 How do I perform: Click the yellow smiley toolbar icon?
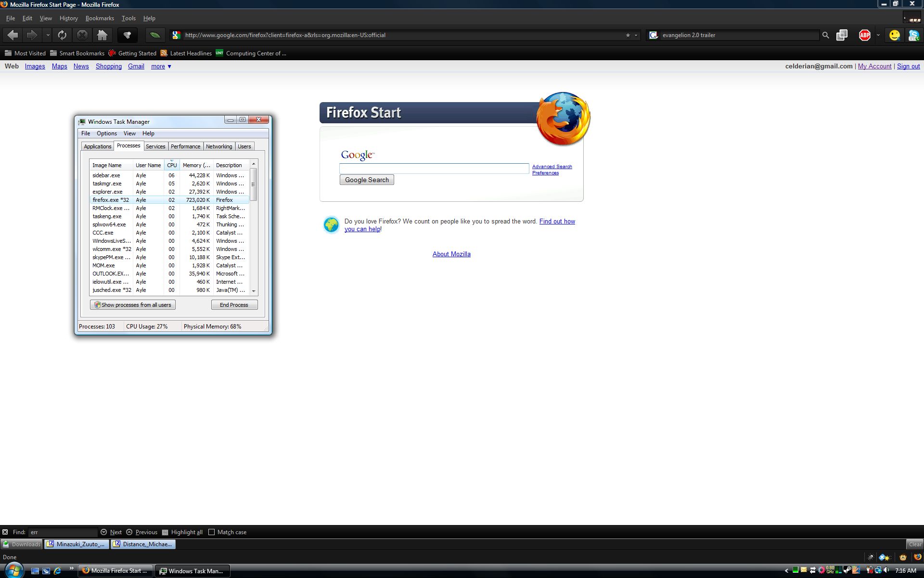pyautogui.click(x=895, y=35)
